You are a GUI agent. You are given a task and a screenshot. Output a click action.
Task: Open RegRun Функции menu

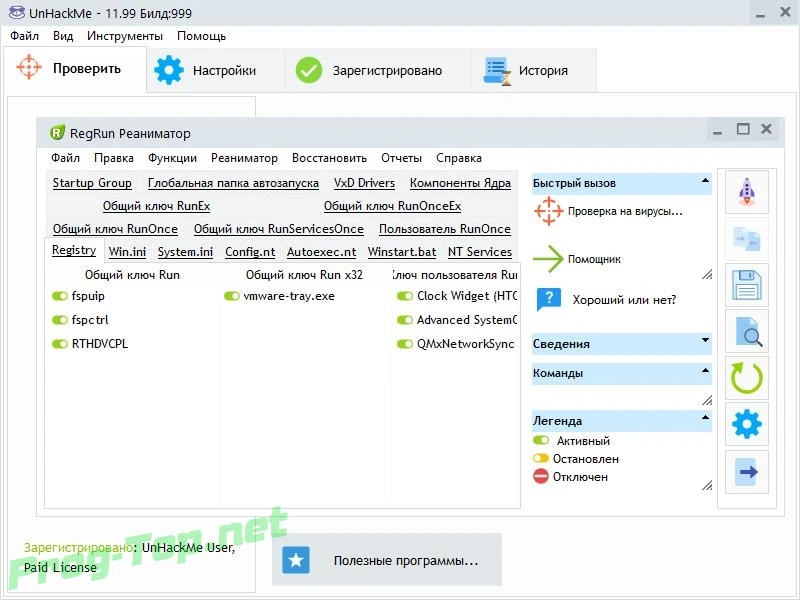(172, 158)
